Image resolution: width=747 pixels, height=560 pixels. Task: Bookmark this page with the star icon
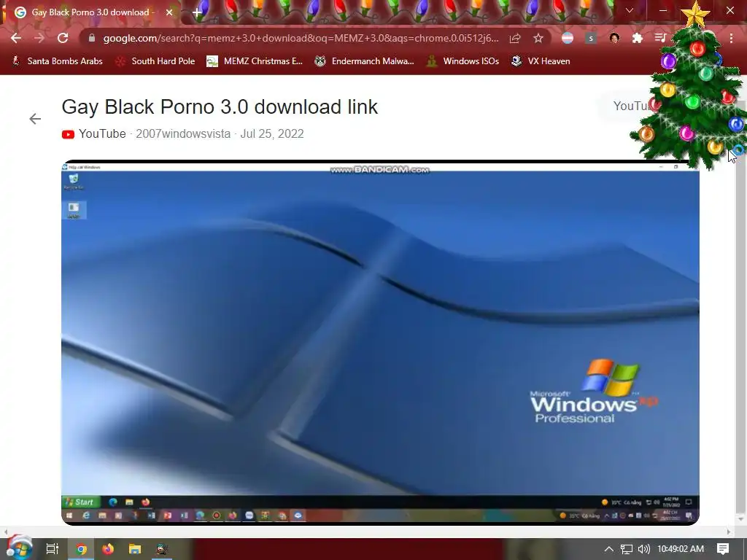pyautogui.click(x=538, y=38)
